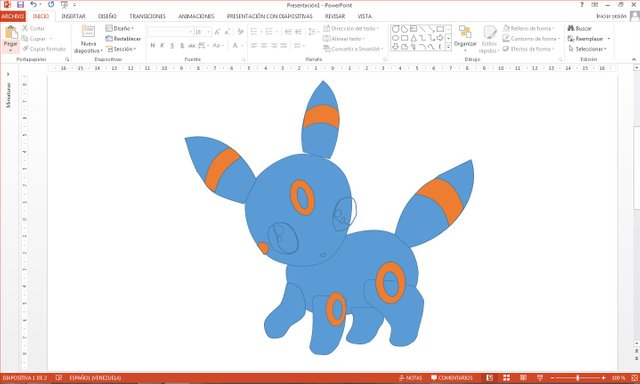Click Iniciar sesión link

click(611, 16)
